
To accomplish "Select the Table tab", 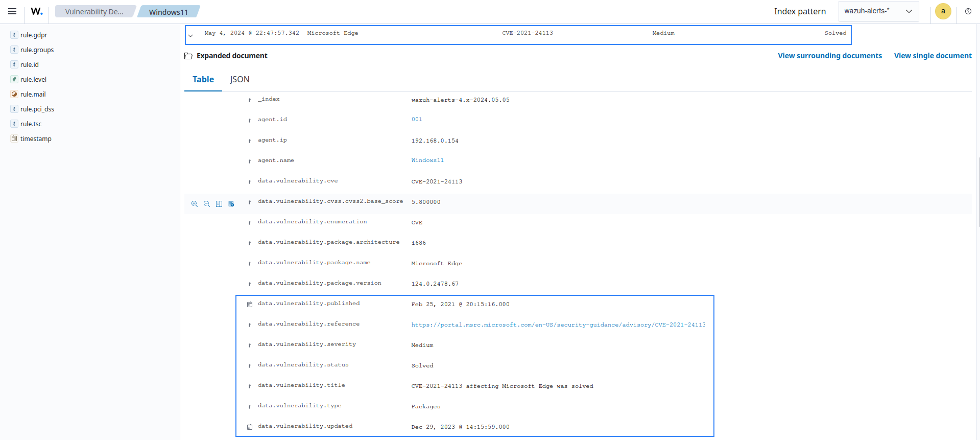I will [x=203, y=79].
